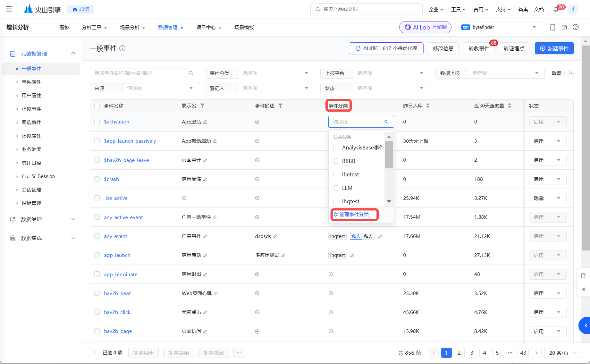Click main page vertical scrollbar
590x364 pixels.
586,148
